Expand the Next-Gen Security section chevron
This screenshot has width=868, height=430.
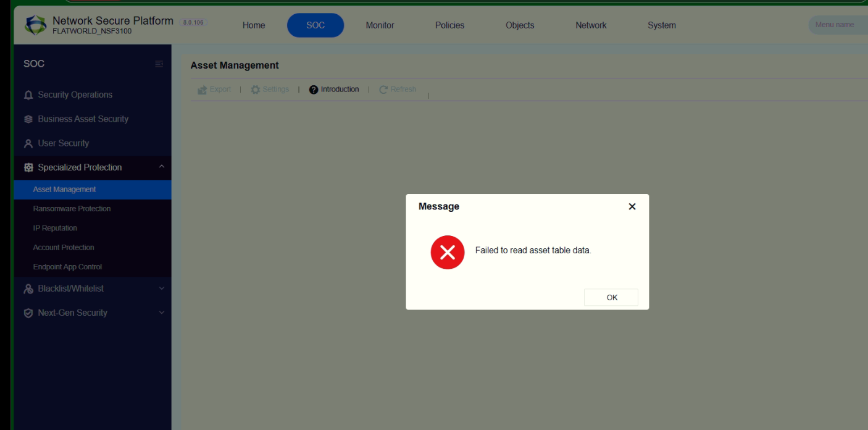pyautogui.click(x=161, y=313)
